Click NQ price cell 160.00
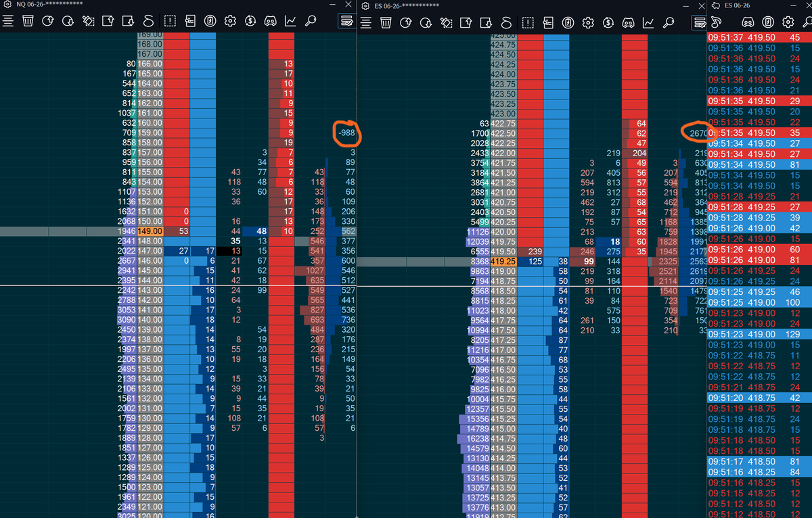 pyautogui.click(x=150, y=123)
